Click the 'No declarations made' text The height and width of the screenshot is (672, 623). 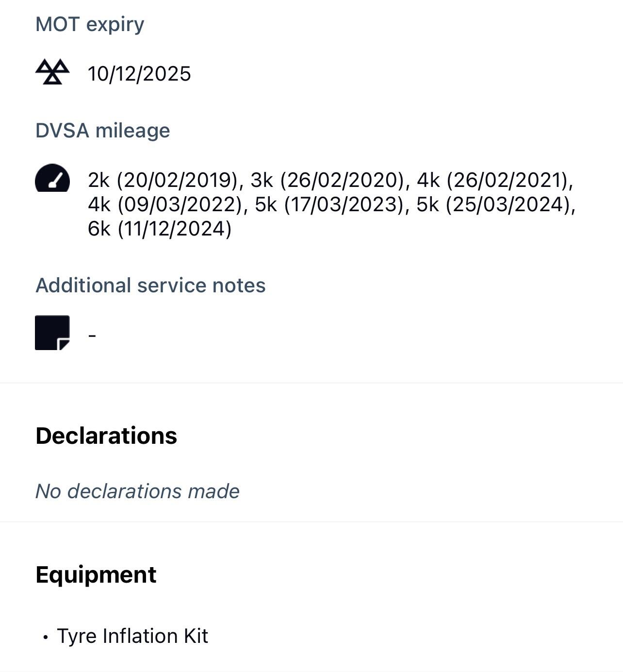(137, 491)
